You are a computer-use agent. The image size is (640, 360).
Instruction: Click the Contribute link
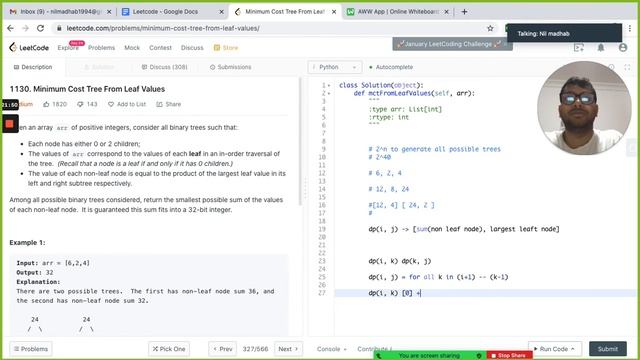pos(374,349)
